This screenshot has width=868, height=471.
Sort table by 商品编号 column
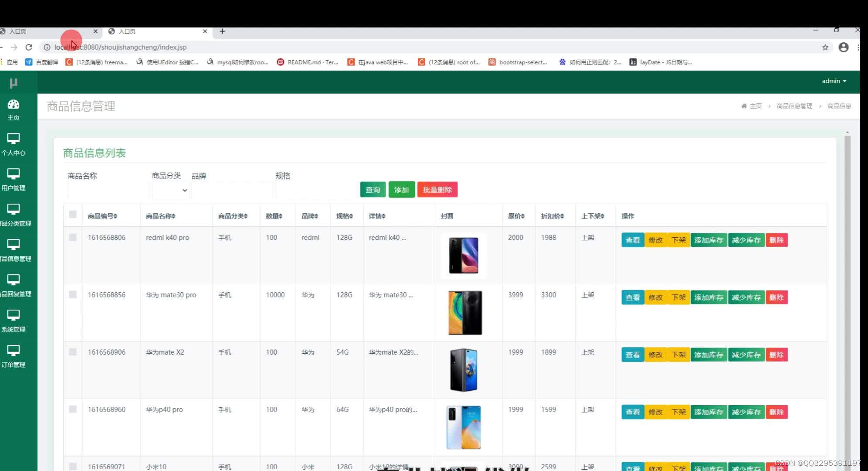tap(102, 216)
